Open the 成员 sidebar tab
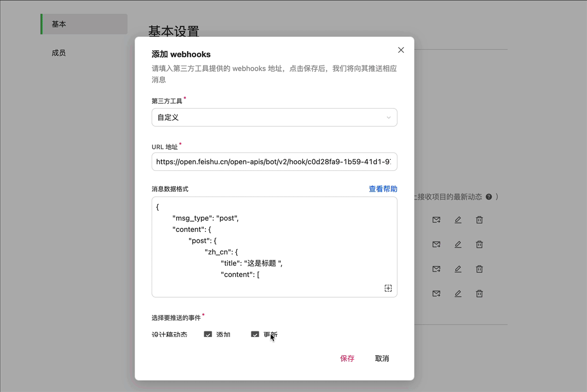This screenshot has width=587, height=392. [x=59, y=53]
